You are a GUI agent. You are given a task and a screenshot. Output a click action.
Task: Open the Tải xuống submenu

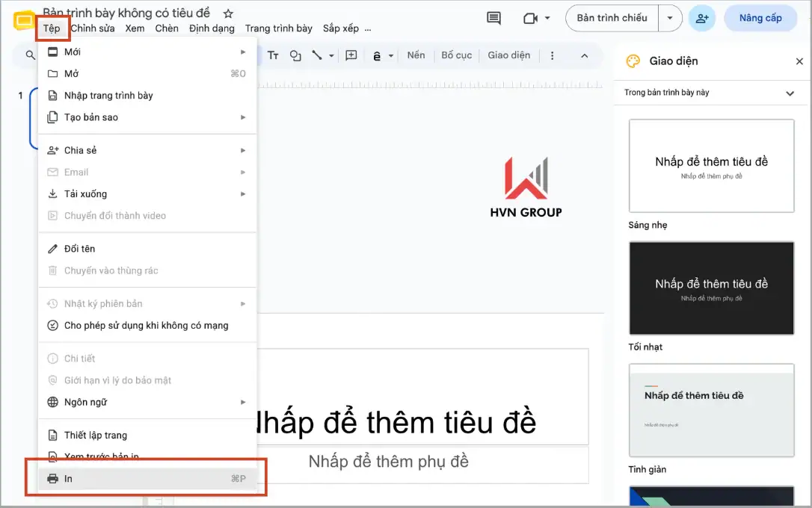147,194
